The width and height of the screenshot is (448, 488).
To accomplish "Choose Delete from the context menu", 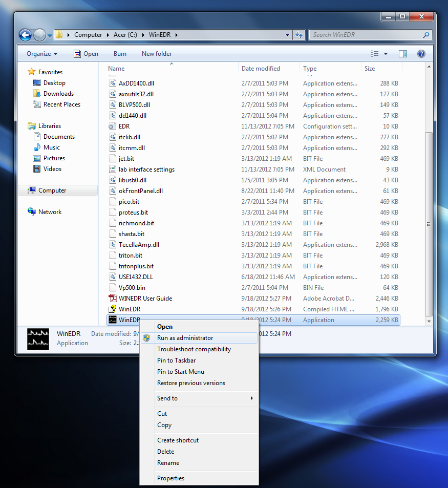I will click(x=199, y=451).
